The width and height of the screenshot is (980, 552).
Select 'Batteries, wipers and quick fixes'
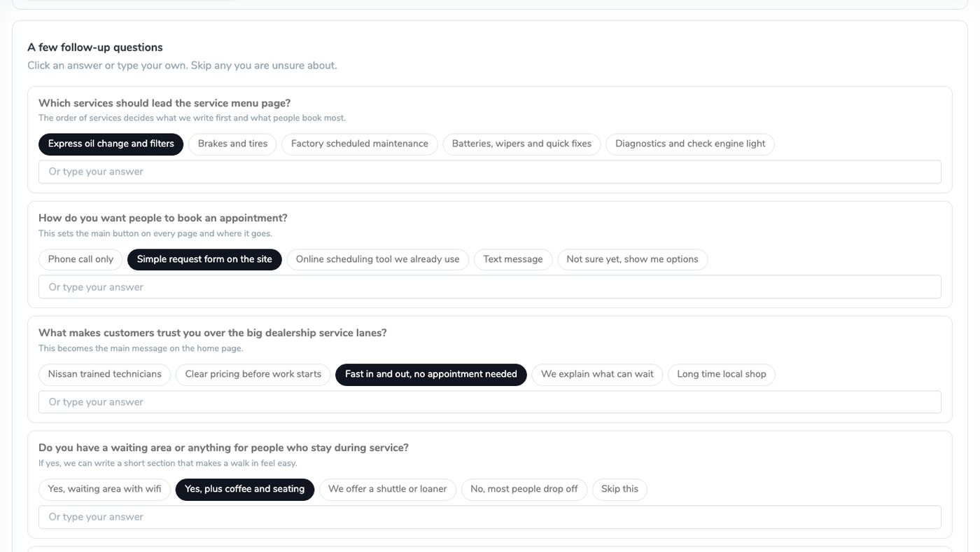coord(521,144)
